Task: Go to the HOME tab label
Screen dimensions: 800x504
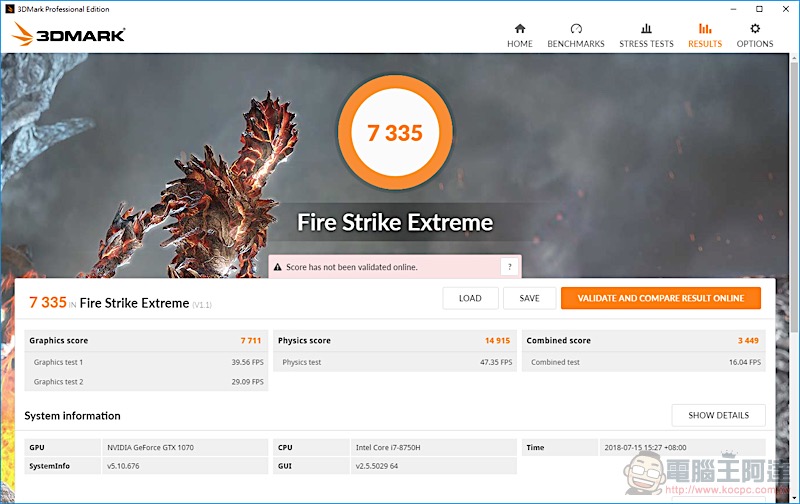Action: (x=519, y=44)
